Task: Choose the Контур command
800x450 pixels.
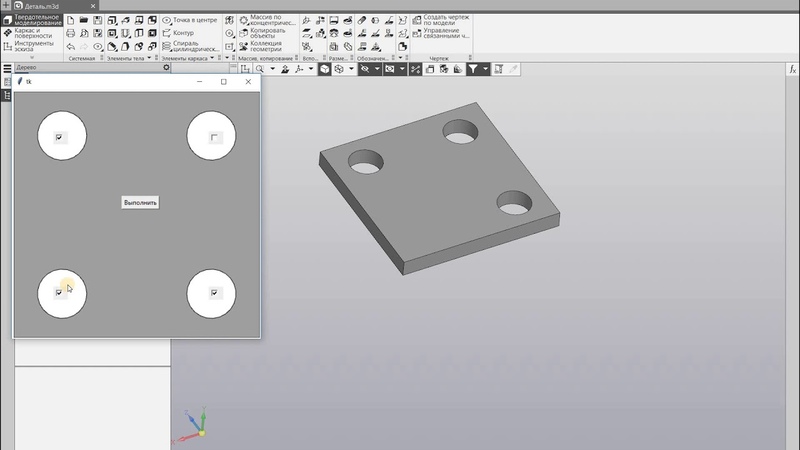Action: pyautogui.click(x=178, y=33)
